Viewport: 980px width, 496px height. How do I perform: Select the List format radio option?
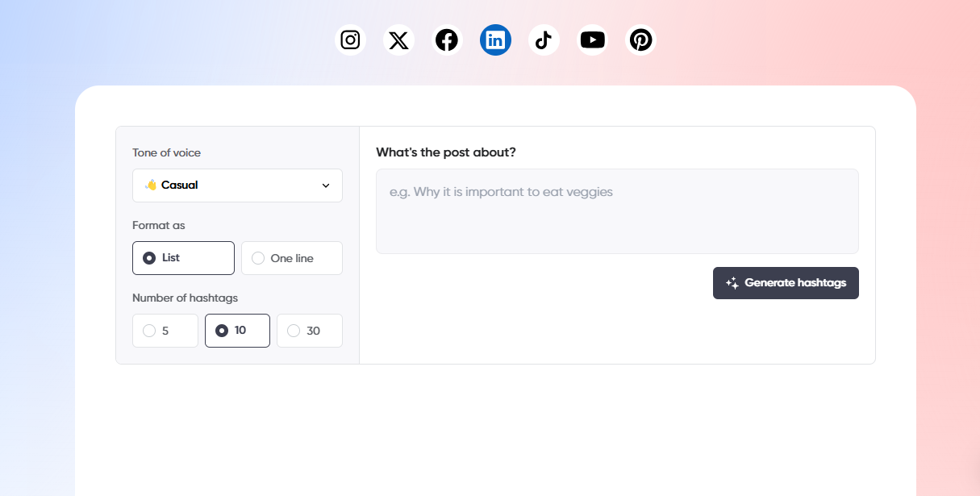(183, 258)
